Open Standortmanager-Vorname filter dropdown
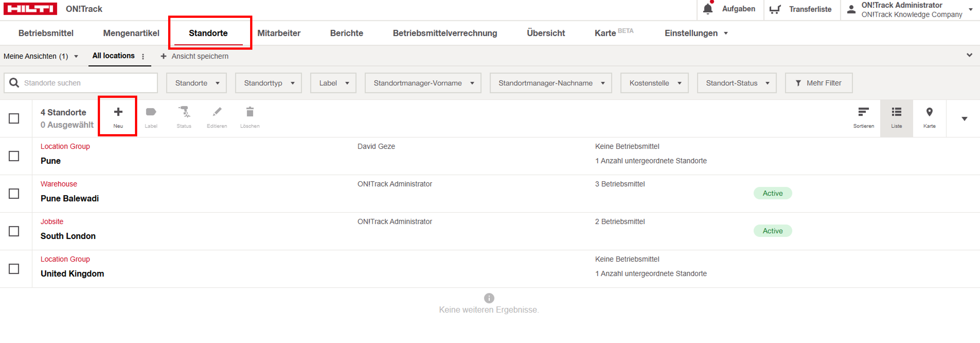The height and width of the screenshot is (343, 980). (423, 83)
